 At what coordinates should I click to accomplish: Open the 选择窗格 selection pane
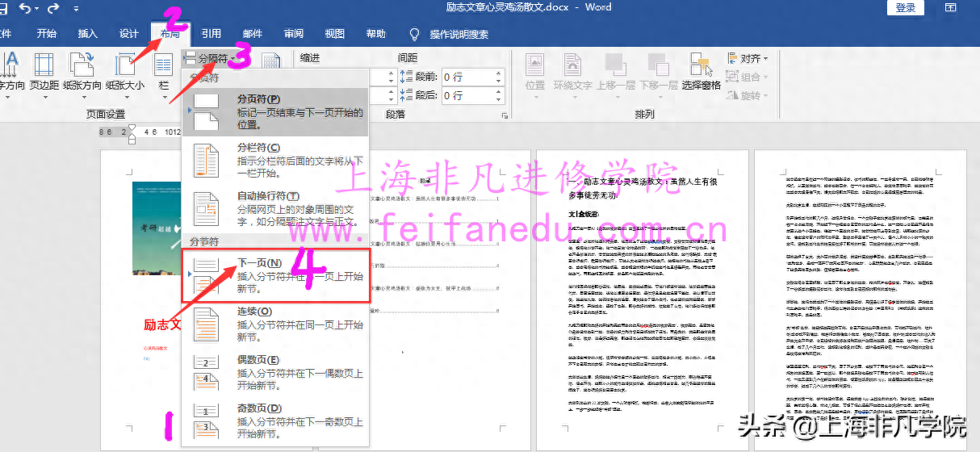[701, 71]
